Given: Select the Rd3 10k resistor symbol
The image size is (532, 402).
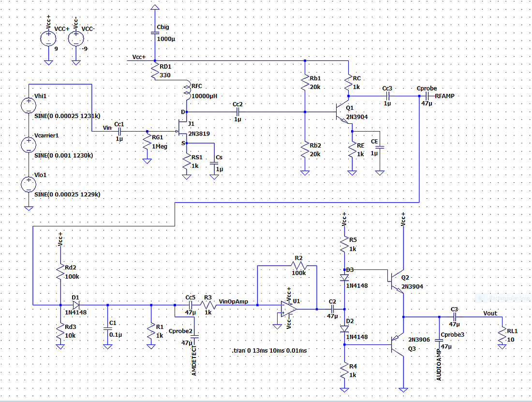Looking at the screenshot, I should point(60,331).
